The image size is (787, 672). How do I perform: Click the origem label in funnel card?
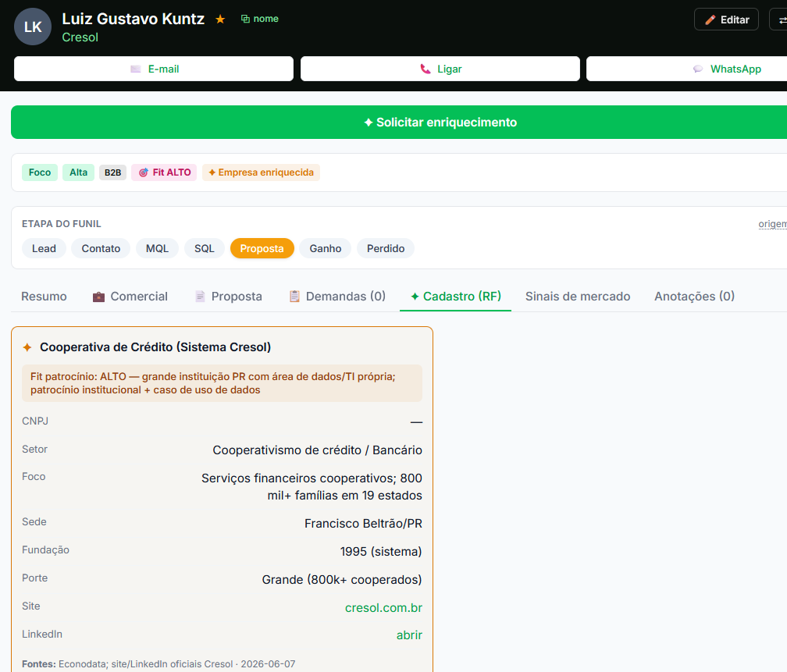pos(772,224)
